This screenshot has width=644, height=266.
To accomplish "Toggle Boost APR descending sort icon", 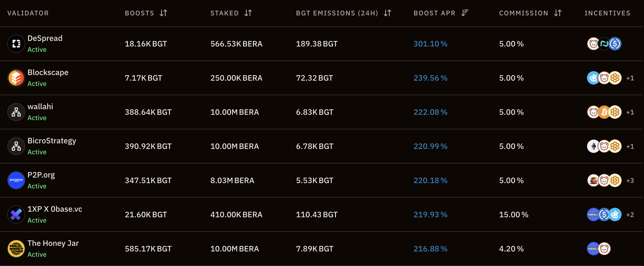I will pyautogui.click(x=465, y=13).
